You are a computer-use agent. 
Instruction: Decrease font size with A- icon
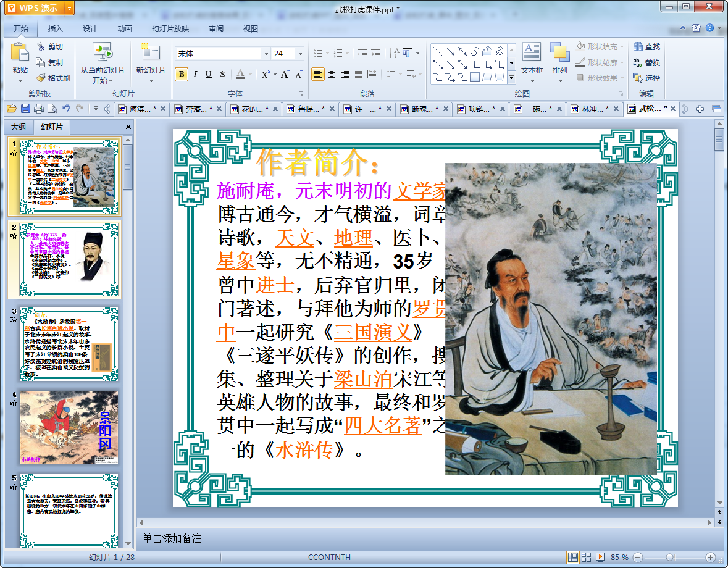pos(298,74)
